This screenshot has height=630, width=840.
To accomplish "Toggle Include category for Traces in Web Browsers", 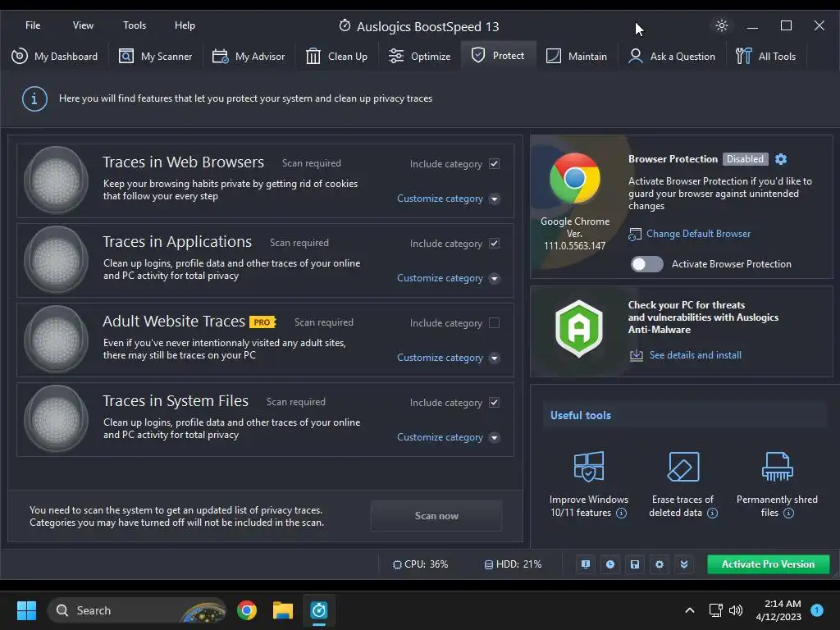I will pyautogui.click(x=495, y=164).
